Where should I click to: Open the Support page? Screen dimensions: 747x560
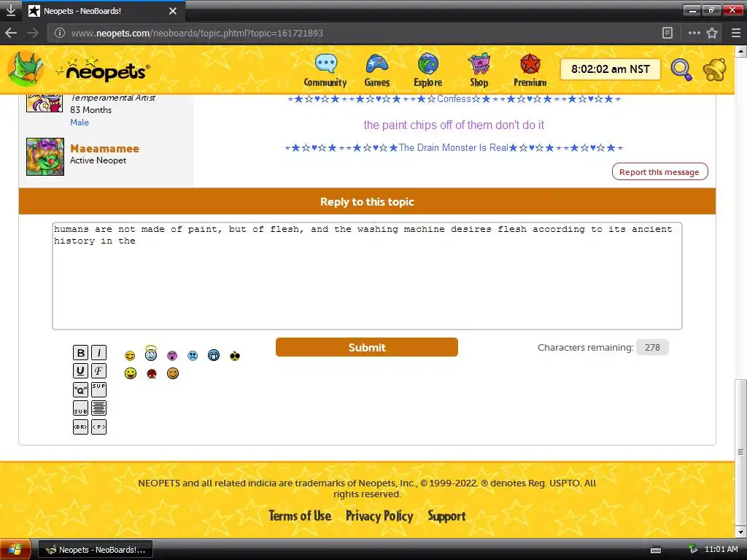coord(446,516)
